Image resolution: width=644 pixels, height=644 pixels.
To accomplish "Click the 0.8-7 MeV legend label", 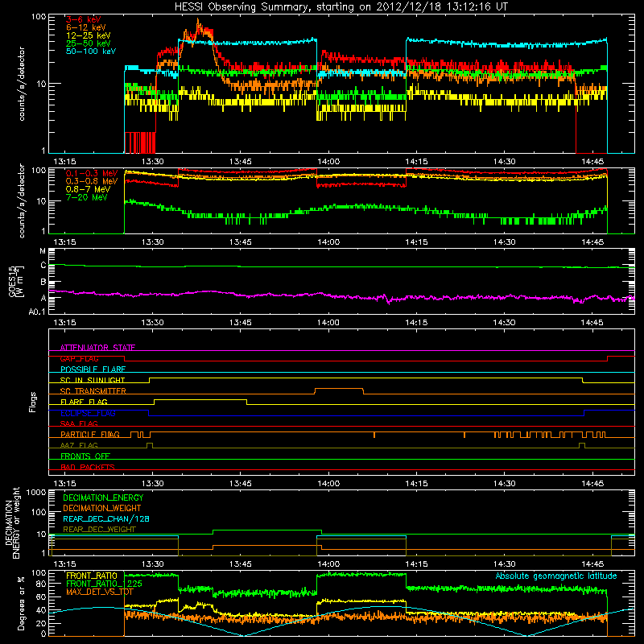I will coord(88,189).
